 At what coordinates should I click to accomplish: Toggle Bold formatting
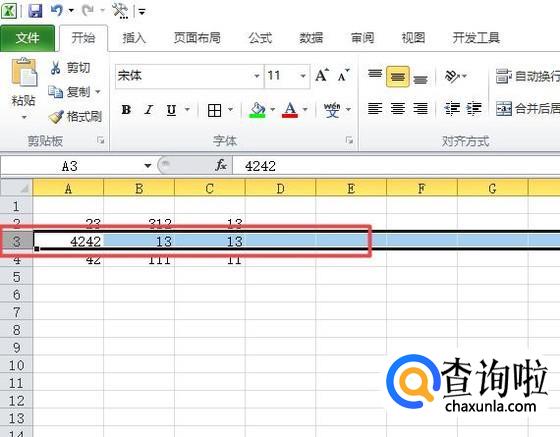(126, 110)
